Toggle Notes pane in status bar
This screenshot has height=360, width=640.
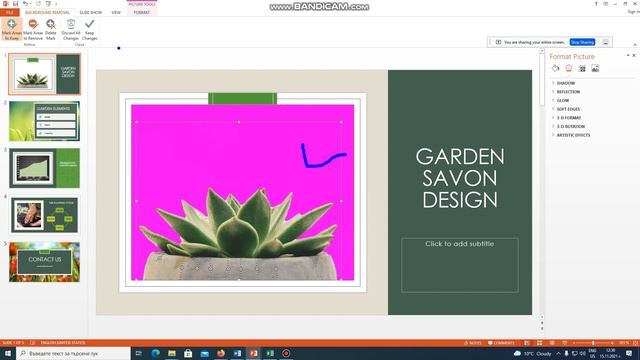[x=472, y=343]
